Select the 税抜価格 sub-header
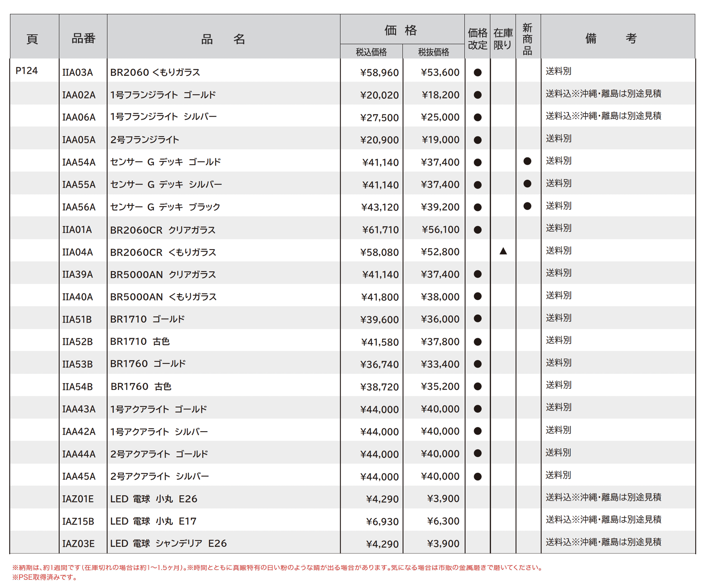This screenshot has height=588, width=710. [x=434, y=52]
